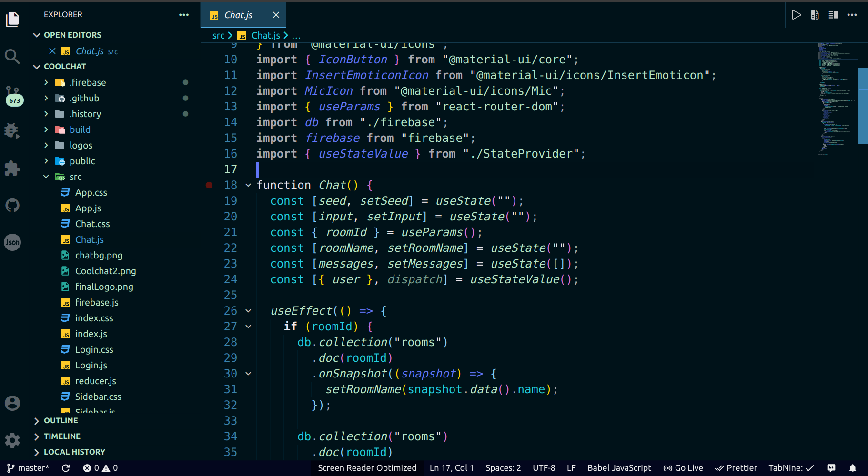The width and height of the screenshot is (868, 476).
Task: Click Chat.js in the breadcrumb
Action: tap(266, 35)
